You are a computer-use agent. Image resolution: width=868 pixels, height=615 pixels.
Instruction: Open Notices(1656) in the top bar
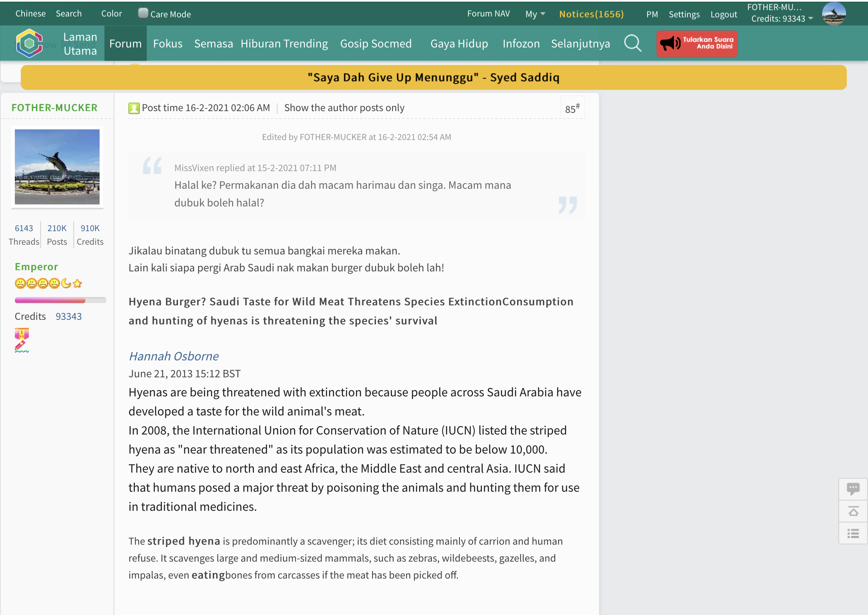(591, 14)
